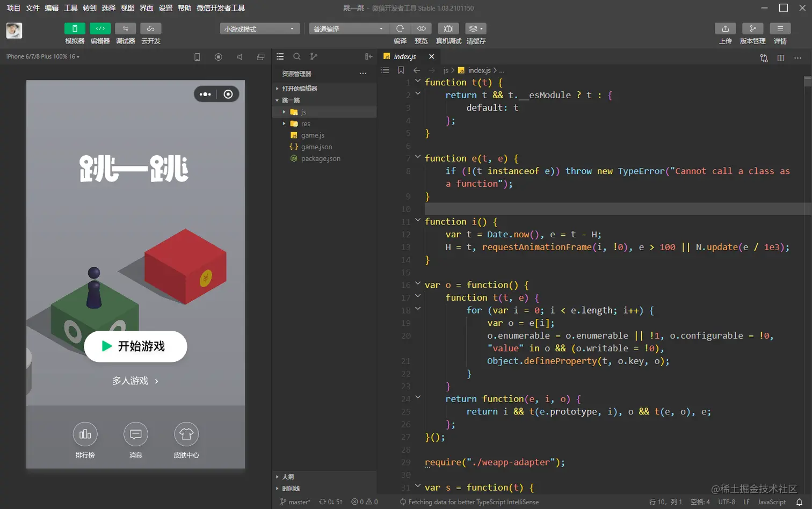Open the 普通编译 compile mode dropdown
The width and height of the screenshot is (812, 509).
tap(349, 29)
